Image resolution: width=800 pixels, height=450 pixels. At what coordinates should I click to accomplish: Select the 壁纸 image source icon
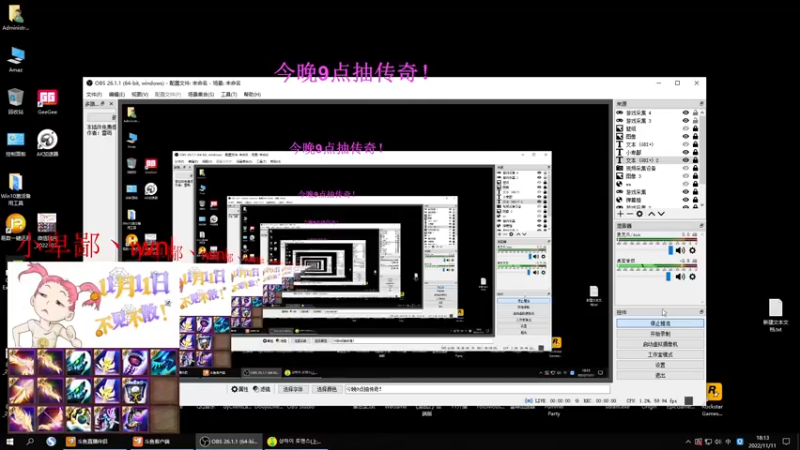[x=620, y=129]
